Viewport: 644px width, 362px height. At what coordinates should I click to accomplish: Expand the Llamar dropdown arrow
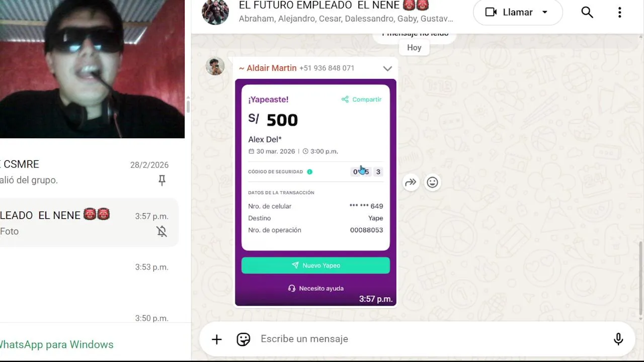click(x=545, y=12)
